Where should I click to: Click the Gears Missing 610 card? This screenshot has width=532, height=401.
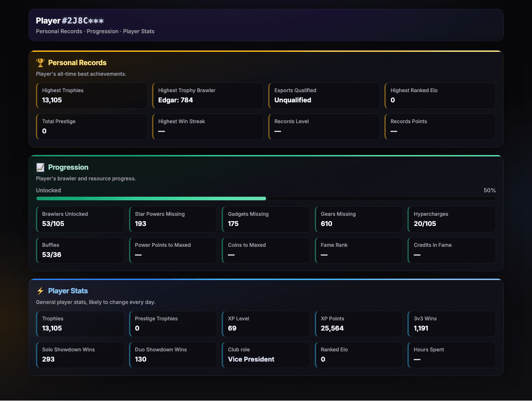point(359,219)
